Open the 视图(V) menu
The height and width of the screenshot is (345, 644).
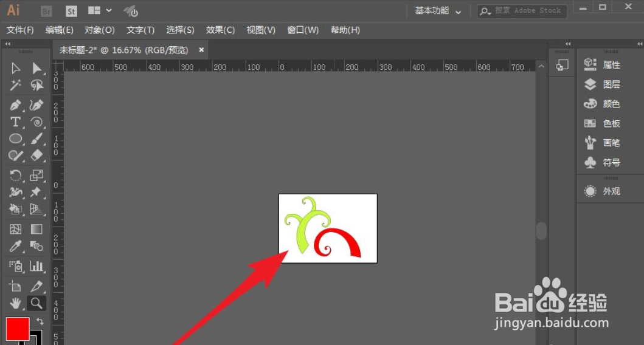tap(261, 30)
